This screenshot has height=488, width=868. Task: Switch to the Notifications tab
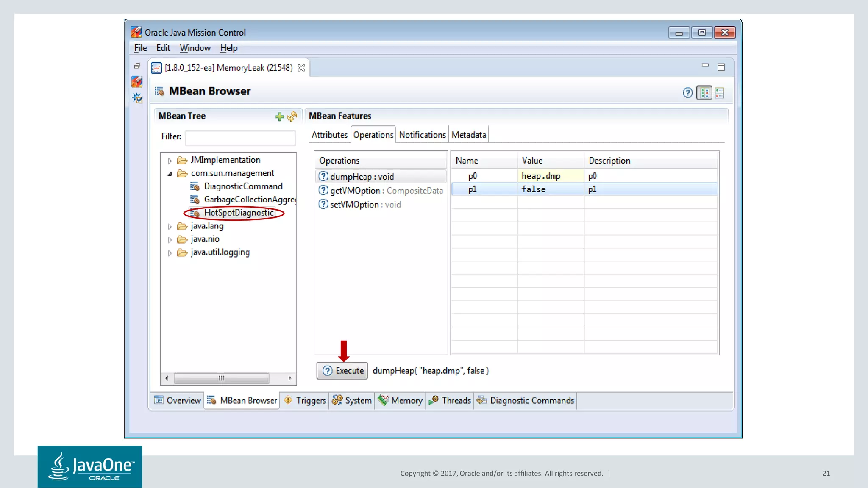[422, 135]
